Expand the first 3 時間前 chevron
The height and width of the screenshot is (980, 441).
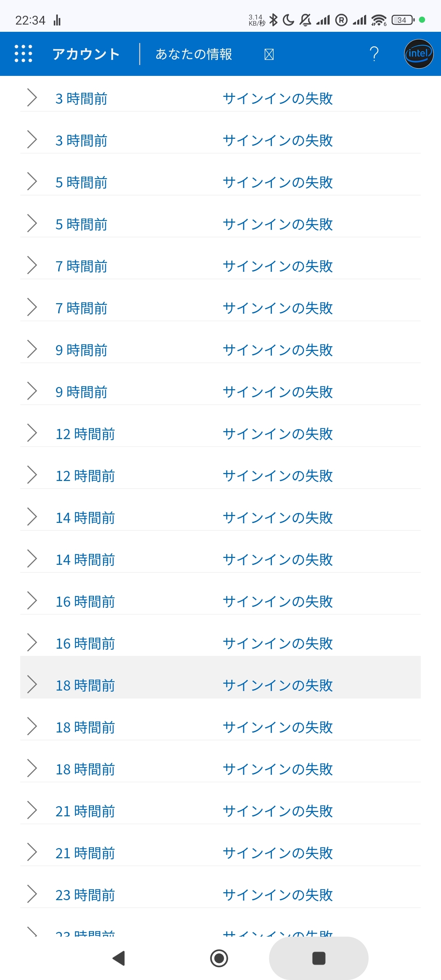[x=32, y=98]
